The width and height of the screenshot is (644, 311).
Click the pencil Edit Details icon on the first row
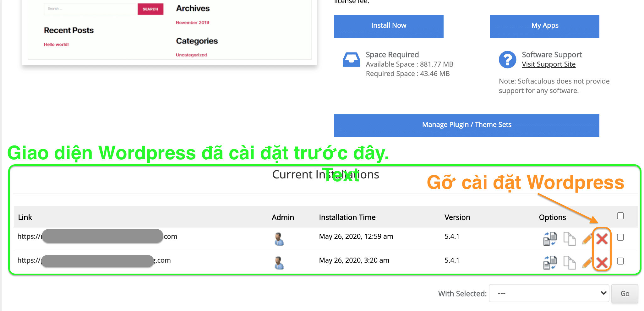[587, 239]
